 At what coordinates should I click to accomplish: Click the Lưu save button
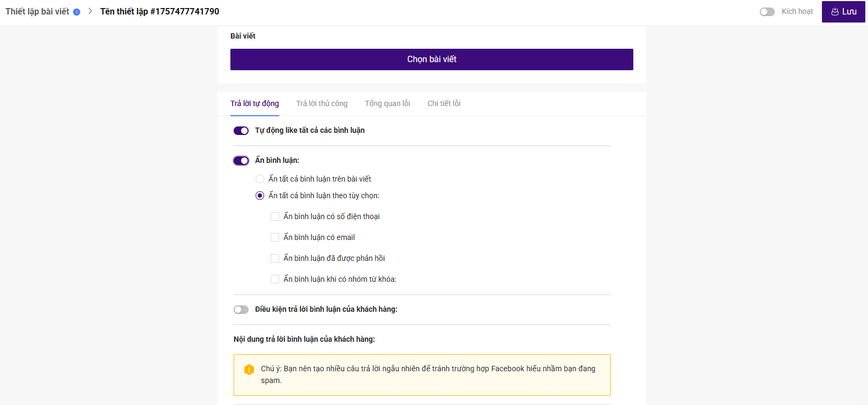click(x=843, y=12)
